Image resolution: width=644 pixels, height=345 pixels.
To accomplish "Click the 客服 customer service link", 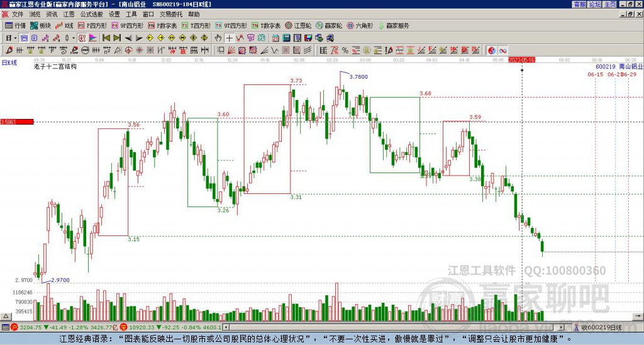I will pyautogui.click(x=579, y=4).
